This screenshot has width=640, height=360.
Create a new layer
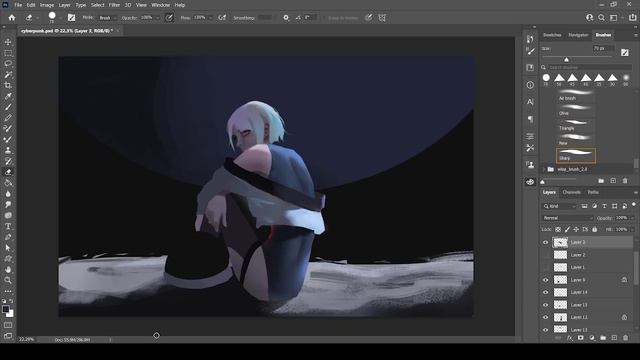tap(614, 338)
